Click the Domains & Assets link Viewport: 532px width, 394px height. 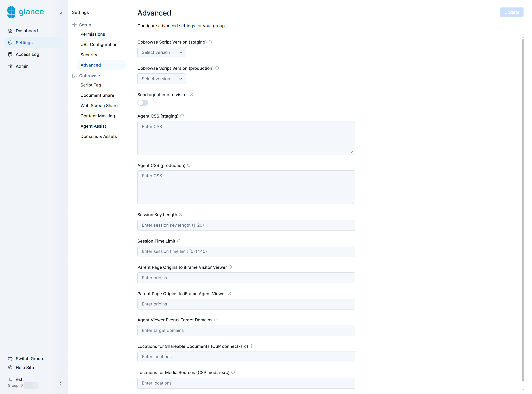(98, 137)
